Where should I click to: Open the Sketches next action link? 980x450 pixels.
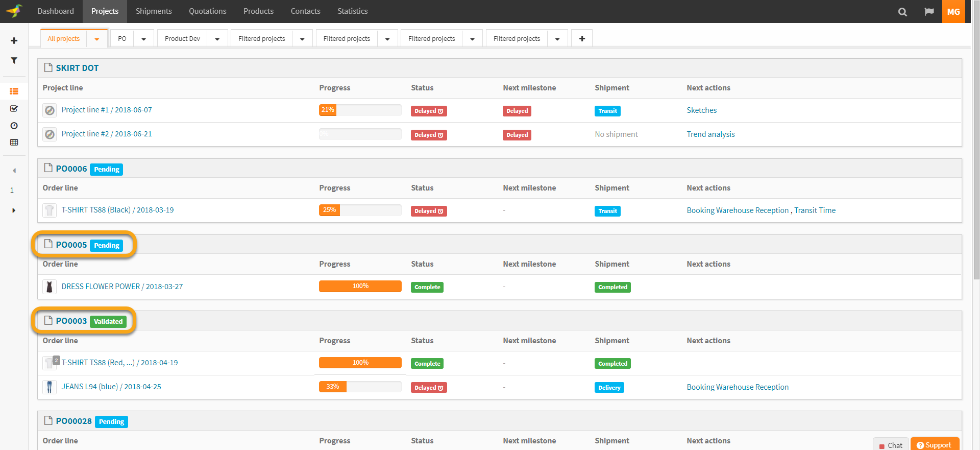click(701, 110)
